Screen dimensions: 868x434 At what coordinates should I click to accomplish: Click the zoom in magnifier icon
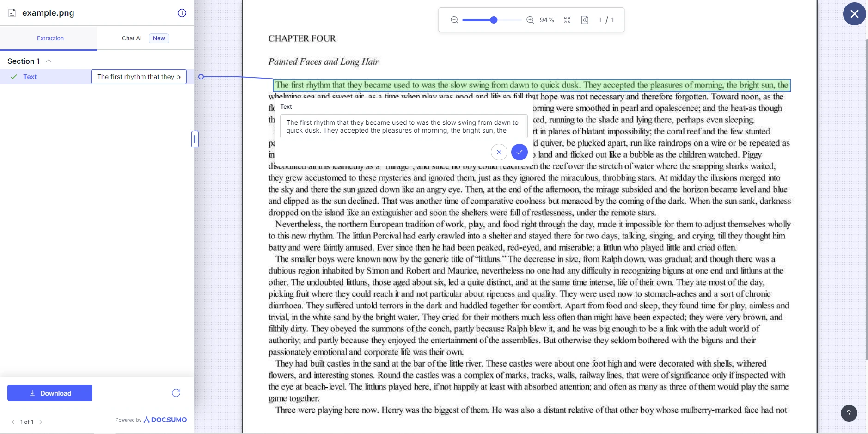[x=530, y=20]
